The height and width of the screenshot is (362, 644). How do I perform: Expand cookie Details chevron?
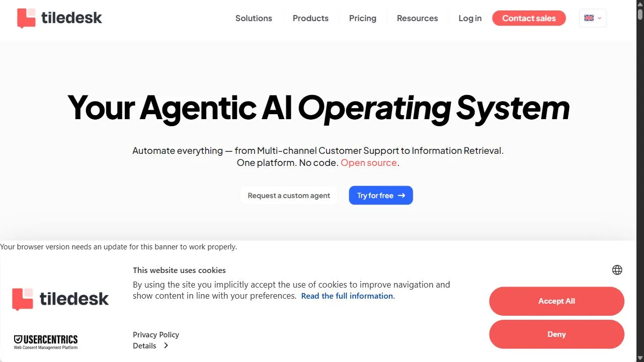pyautogui.click(x=166, y=346)
